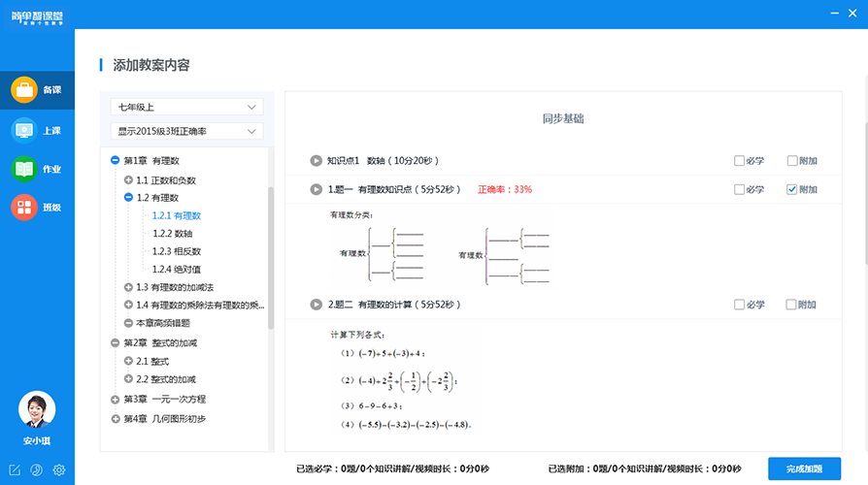Play the 2.题二 有理数的计算 video

click(x=317, y=305)
